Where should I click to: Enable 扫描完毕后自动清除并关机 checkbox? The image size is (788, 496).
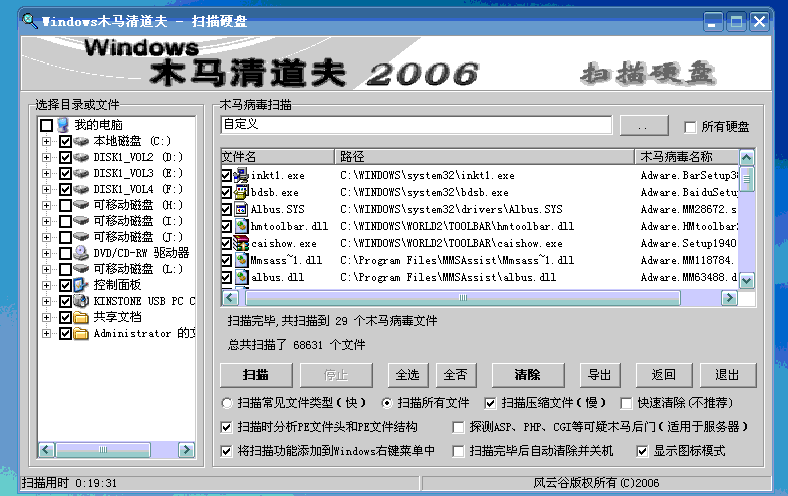click(458, 451)
